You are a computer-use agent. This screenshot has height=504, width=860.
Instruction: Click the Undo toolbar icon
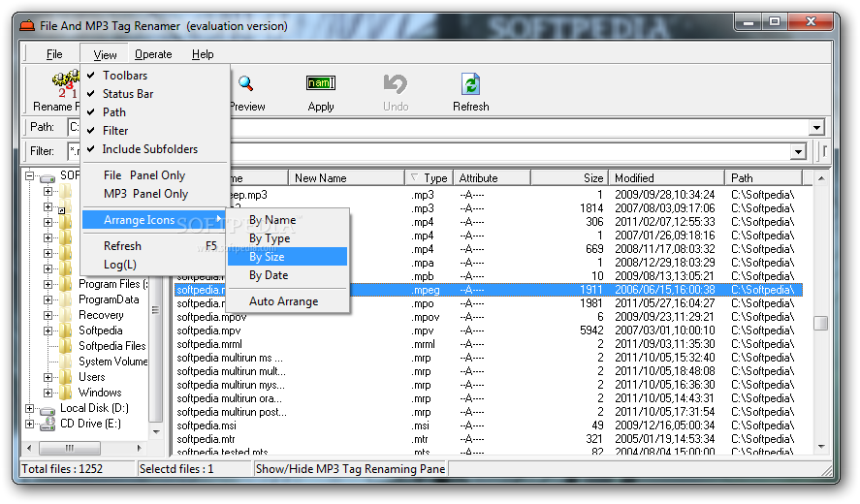[x=396, y=84]
